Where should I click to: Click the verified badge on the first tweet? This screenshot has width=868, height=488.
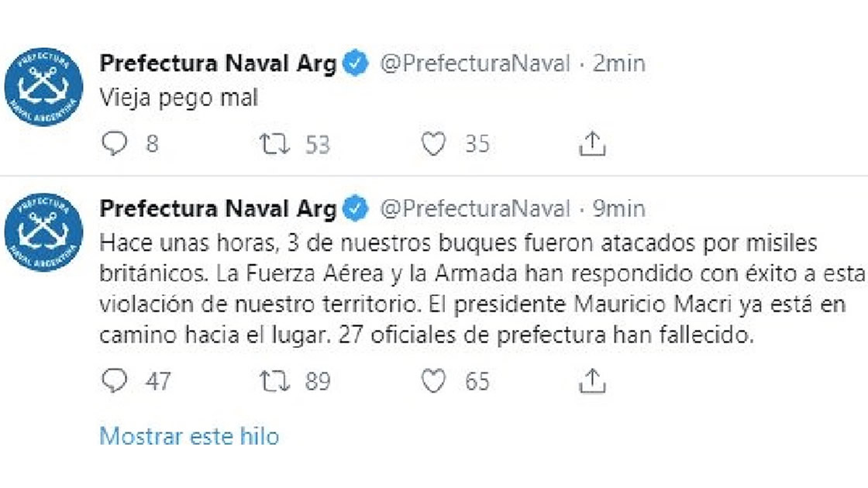pyautogui.click(x=356, y=63)
